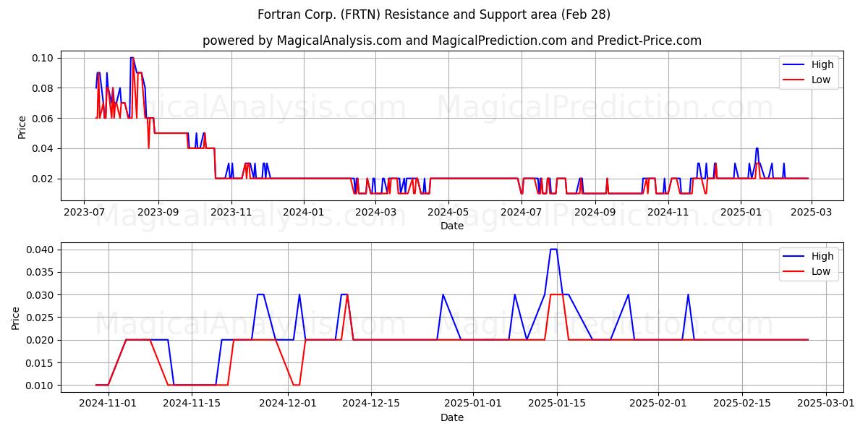Select the 'High' label in the lower chart legend
Viewport: 868px width, 434px height.
click(822, 256)
